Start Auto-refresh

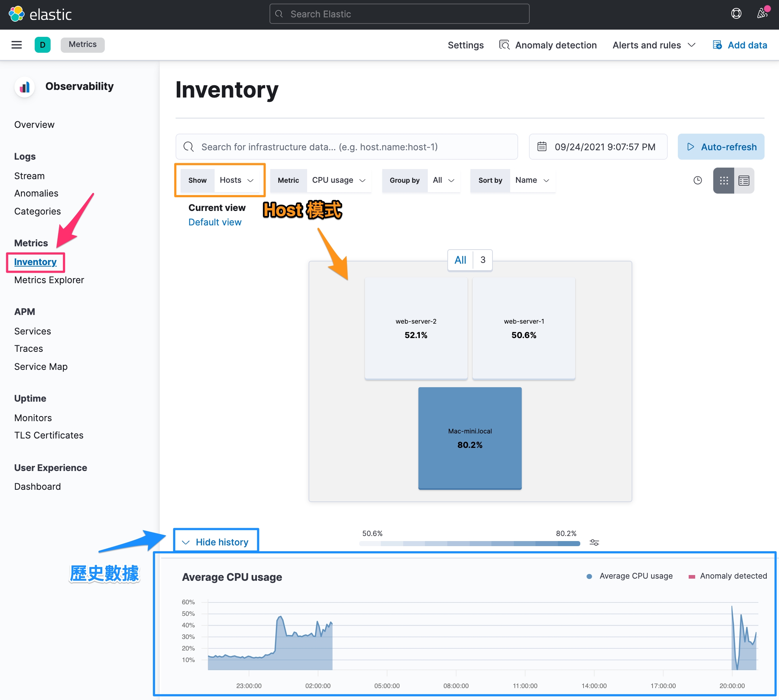721,147
